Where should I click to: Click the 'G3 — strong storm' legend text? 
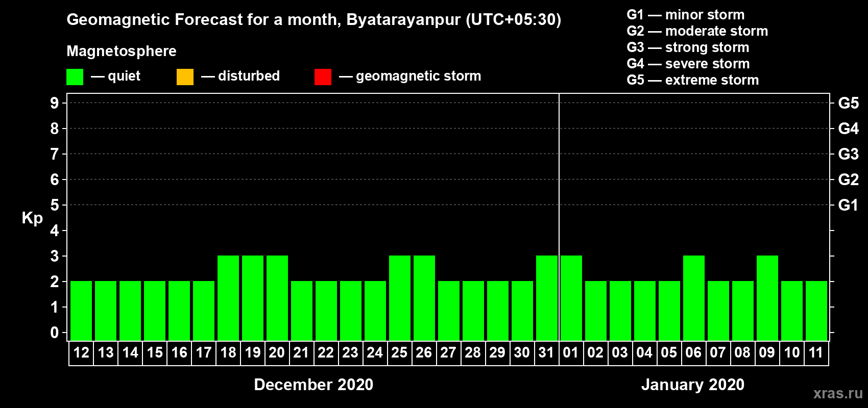pyautogui.click(x=688, y=47)
